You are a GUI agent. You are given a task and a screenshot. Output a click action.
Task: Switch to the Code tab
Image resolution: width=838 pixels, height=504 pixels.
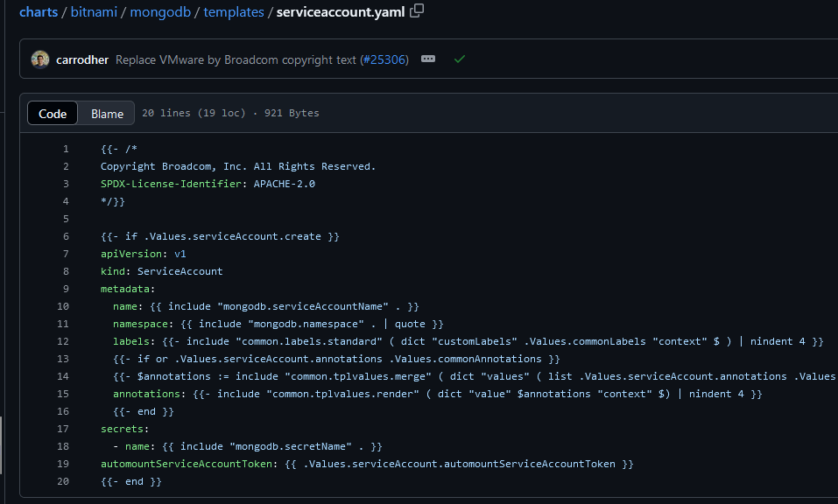[x=53, y=113]
